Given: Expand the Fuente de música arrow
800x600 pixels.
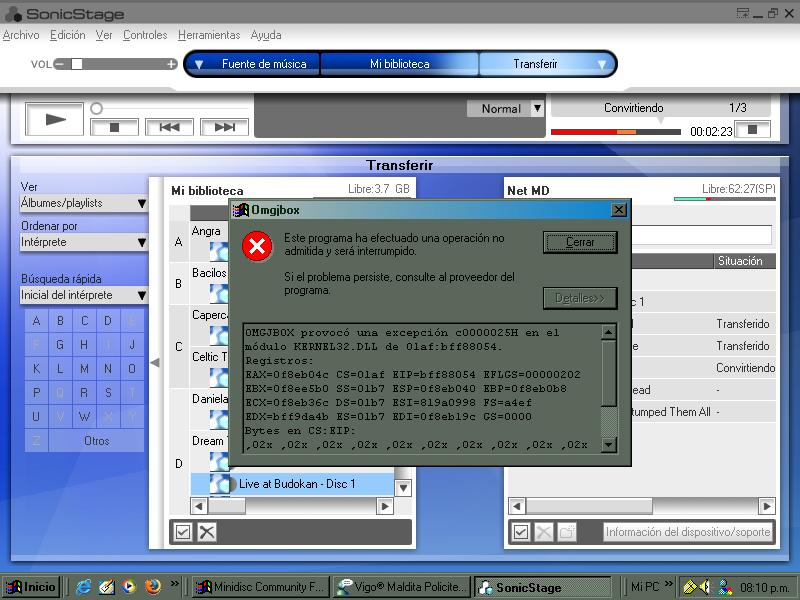Looking at the screenshot, I should [199, 65].
